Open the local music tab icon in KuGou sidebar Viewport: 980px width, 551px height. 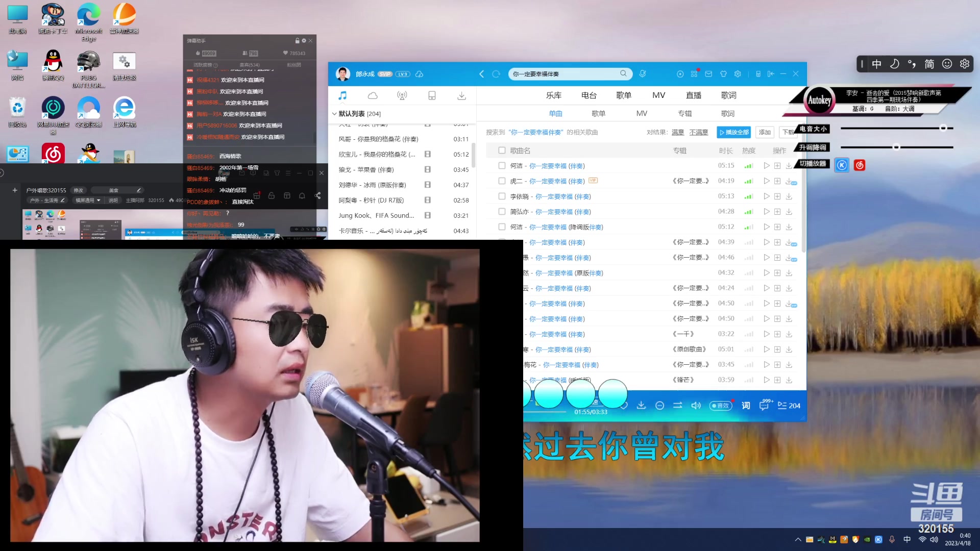click(x=342, y=95)
